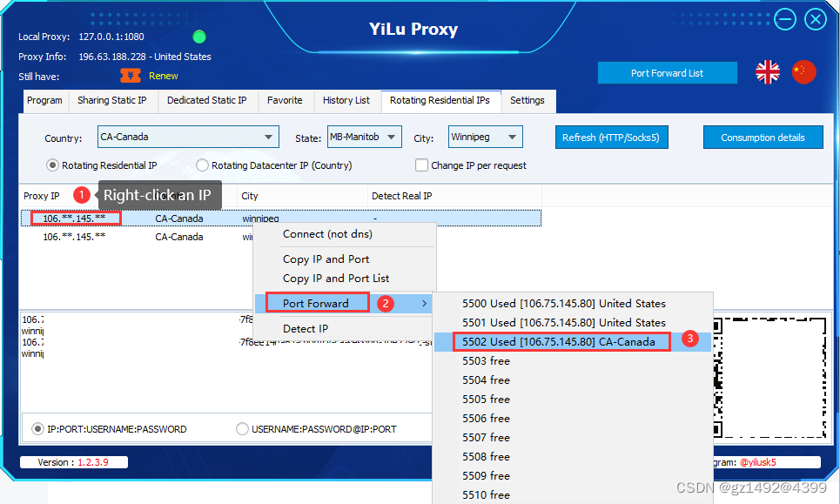Click the @yilusk5 Telegram link
Screen dimensions: 840x504
click(757, 462)
